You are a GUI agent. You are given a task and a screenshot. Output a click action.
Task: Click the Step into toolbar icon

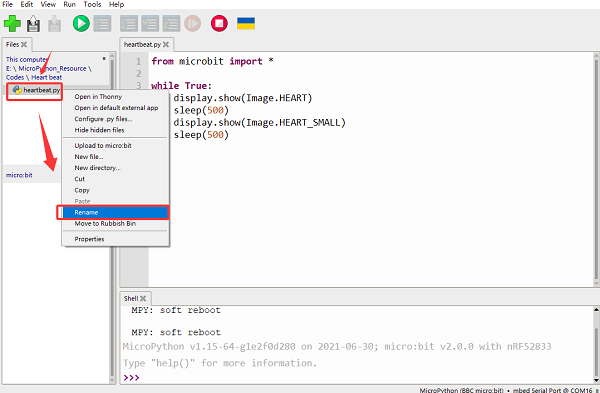[150, 24]
